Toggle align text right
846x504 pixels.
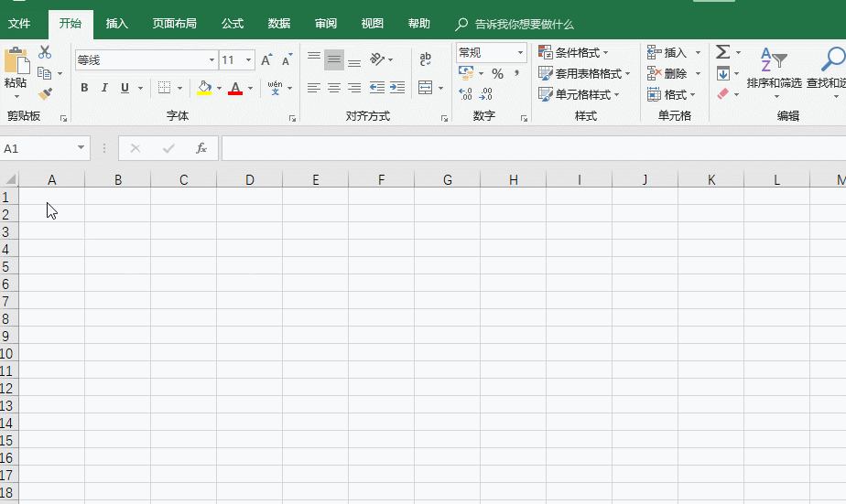(354, 87)
